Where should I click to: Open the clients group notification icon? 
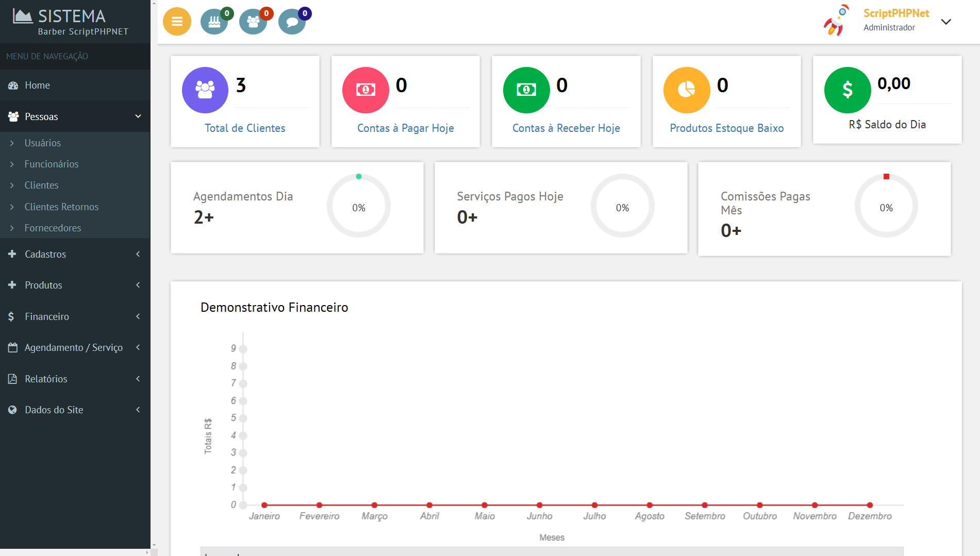click(x=253, y=22)
